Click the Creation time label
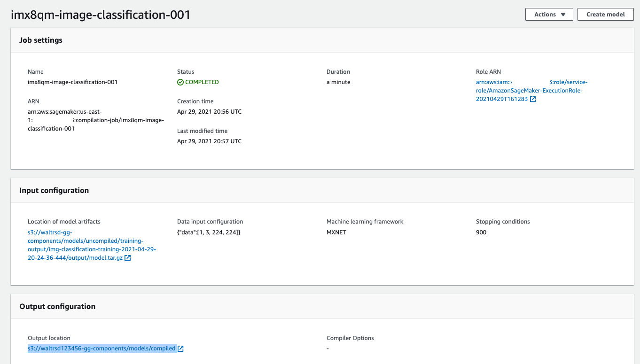 [195, 101]
